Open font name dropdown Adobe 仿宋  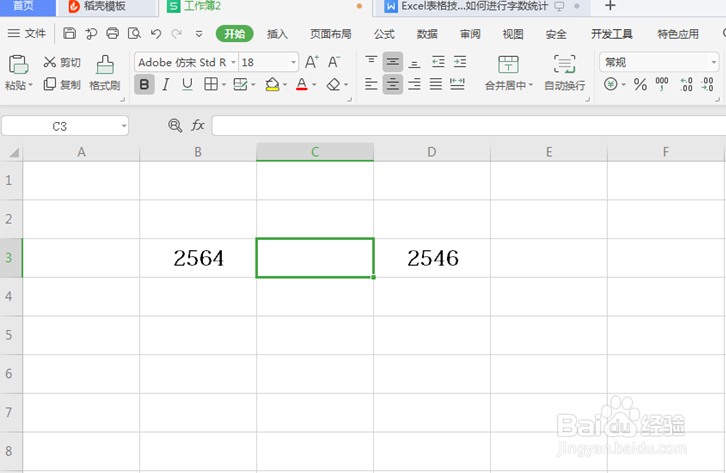[x=233, y=62]
